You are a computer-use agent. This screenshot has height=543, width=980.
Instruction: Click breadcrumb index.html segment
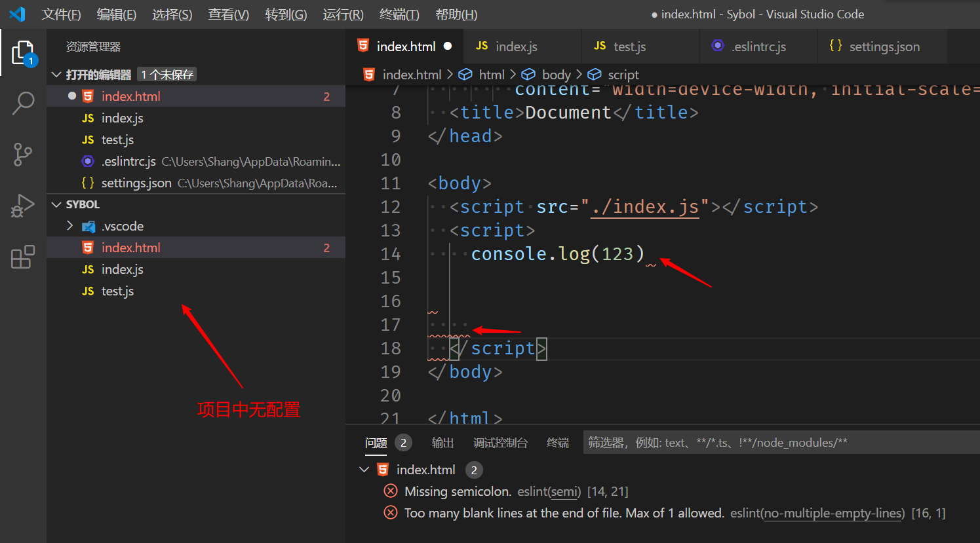pyautogui.click(x=412, y=75)
